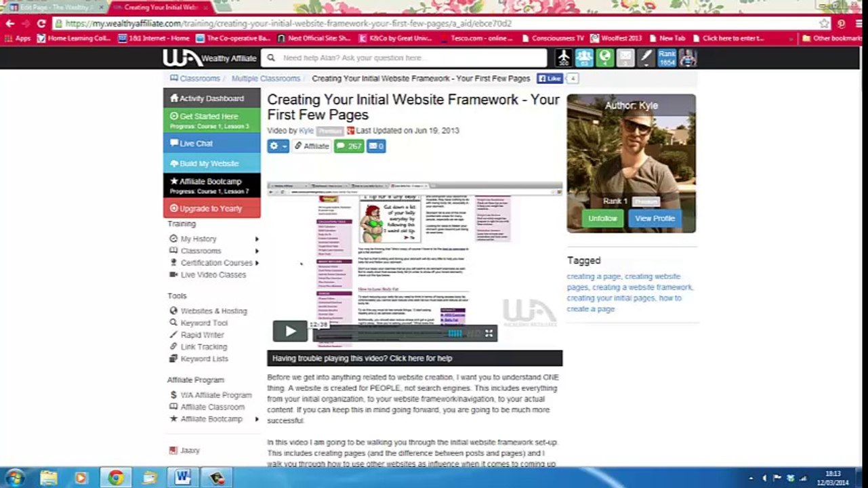Click the Unfollow button on author card
Image resolution: width=868 pixels, height=488 pixels.
click(x=602, y=218)
